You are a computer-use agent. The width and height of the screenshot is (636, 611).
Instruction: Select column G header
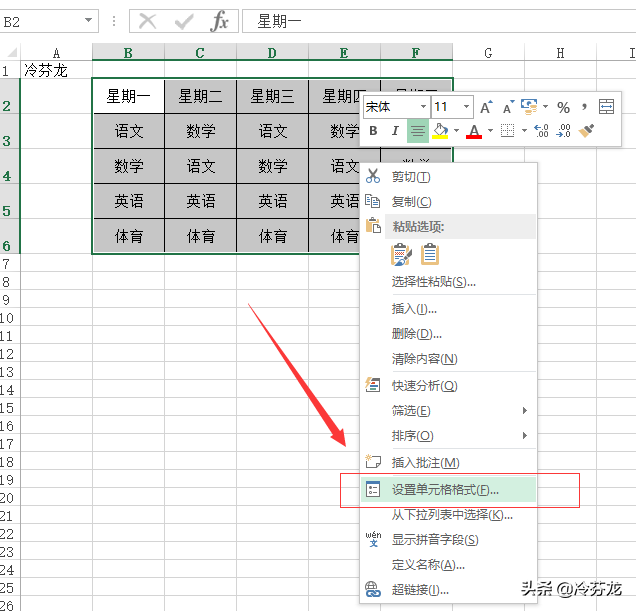tap(488, 53)
